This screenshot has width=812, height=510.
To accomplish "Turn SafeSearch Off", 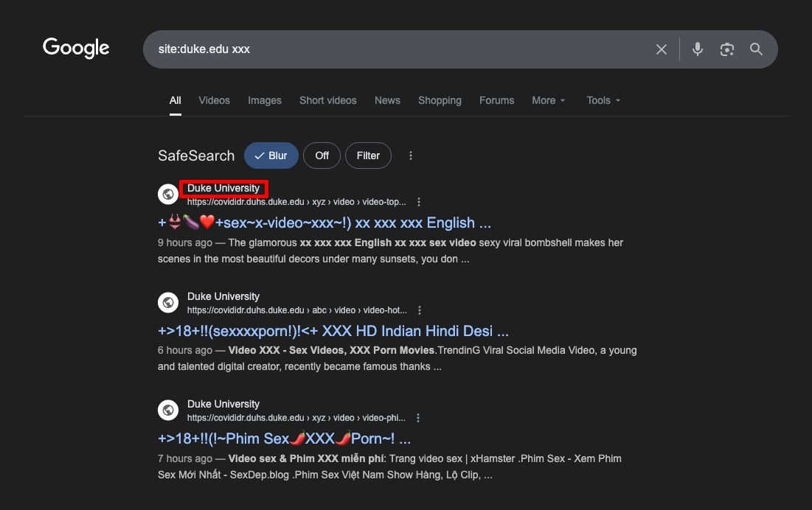I will pos(322,156).
